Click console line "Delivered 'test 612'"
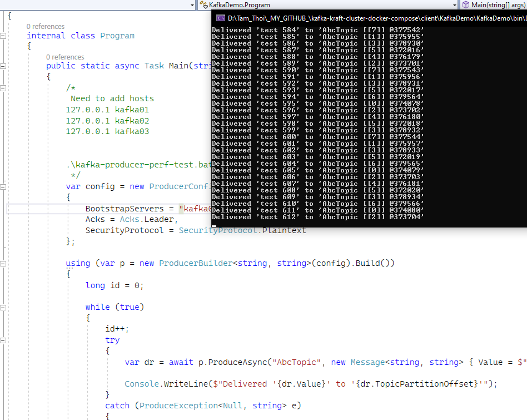 point(318,217)
